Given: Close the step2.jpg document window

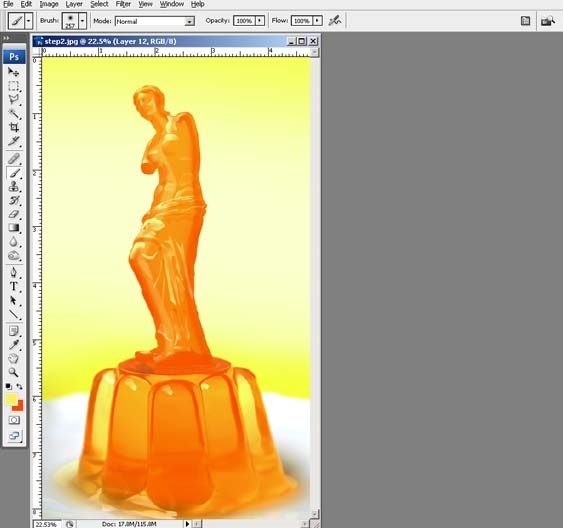Looking at the screenshot, I should [x=313, y=41].
